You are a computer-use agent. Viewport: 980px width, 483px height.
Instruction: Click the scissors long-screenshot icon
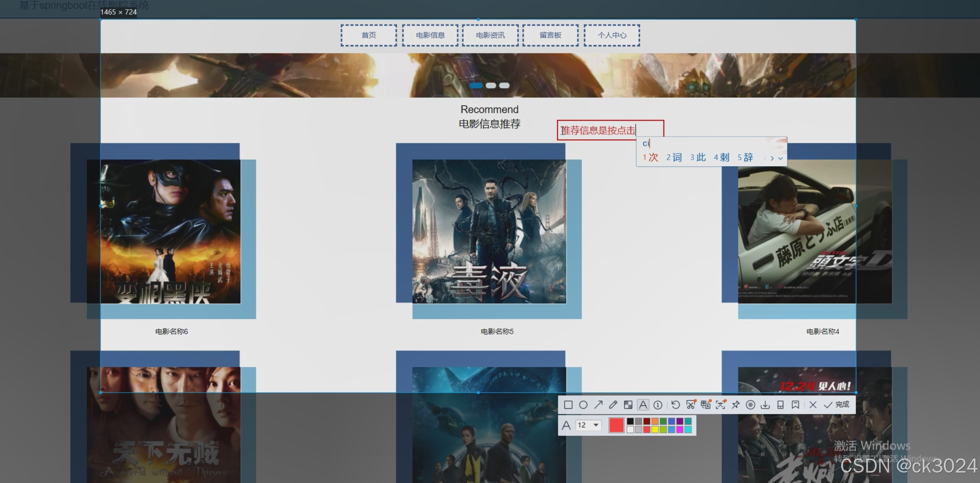click(691, 405)
